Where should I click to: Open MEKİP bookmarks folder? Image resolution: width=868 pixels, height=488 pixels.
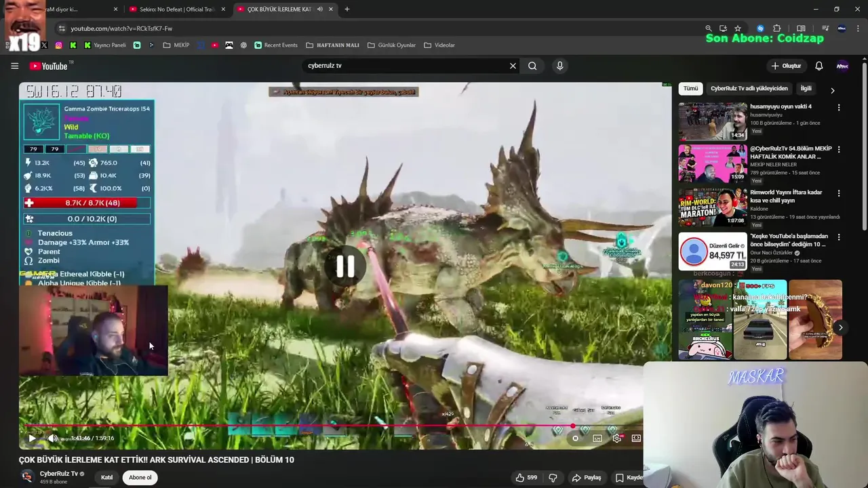click(176, 45)
